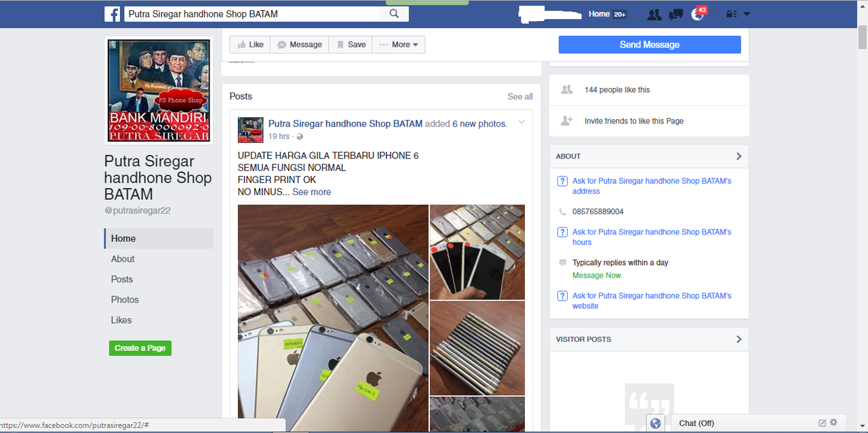The width and height of the screenshot is (868, 433).
Task: Click Invite friends to like this Page
Action: point(634,121)
